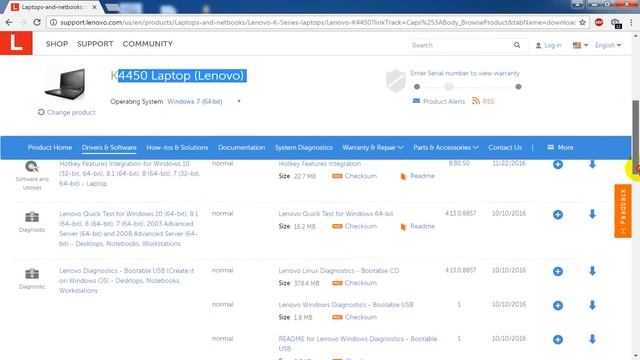Open the COMMUNITY menu
The height and width of the screenshot is (360, 640).
tap(148, 44)
